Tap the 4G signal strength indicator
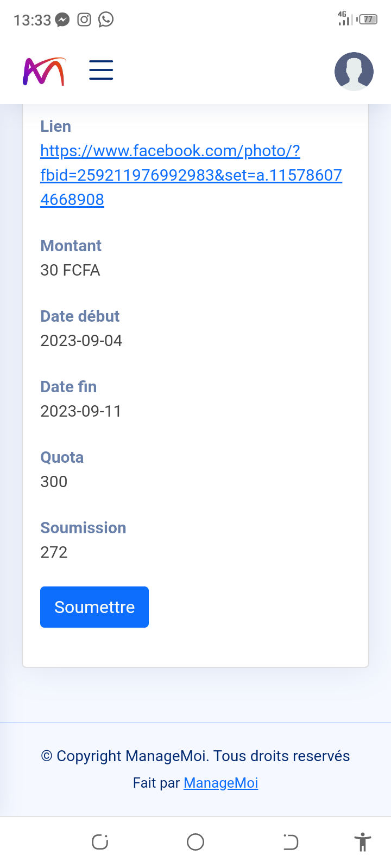Screen dimensions: 391x868 (x=344, y=19)
